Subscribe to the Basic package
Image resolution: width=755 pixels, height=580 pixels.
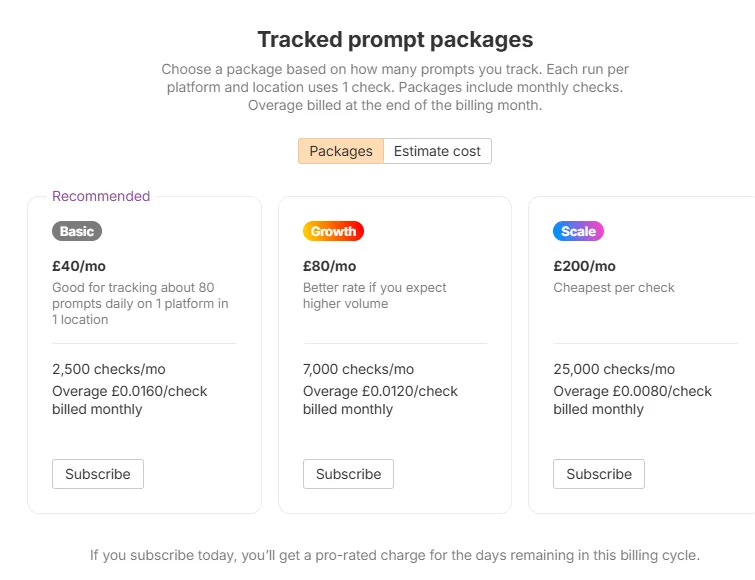pos(98,474)
